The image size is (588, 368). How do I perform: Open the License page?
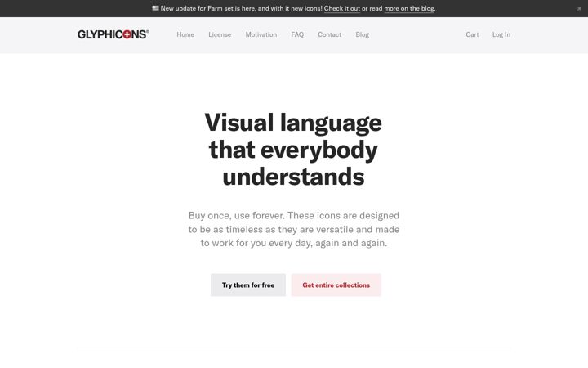tap(220, 34)
